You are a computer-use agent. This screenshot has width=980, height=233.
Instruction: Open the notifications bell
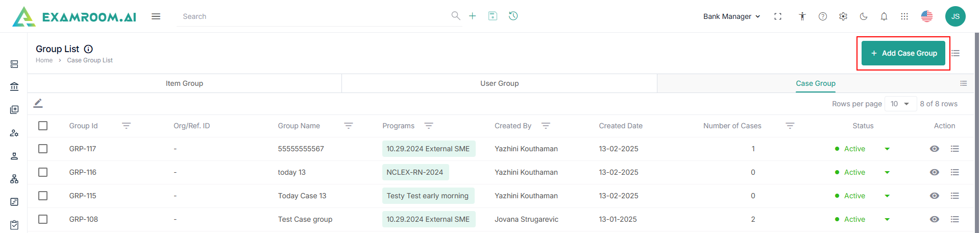pyautogui.click(x=884, y=16)
